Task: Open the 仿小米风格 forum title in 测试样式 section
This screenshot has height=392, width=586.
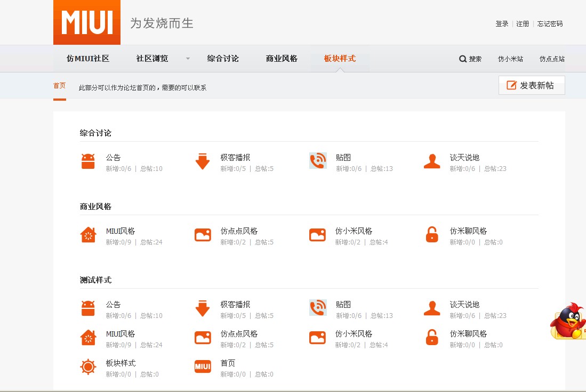Action: pos(354,334)
